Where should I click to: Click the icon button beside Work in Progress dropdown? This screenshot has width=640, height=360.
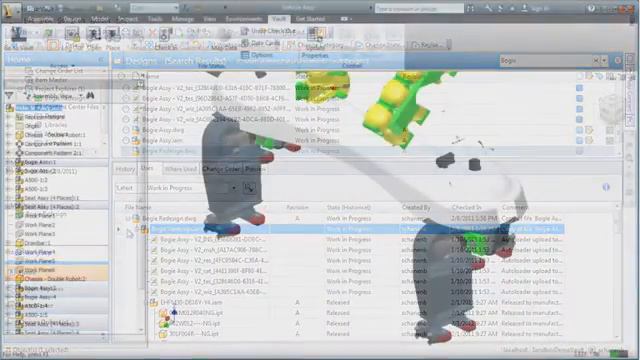[249, 188]
